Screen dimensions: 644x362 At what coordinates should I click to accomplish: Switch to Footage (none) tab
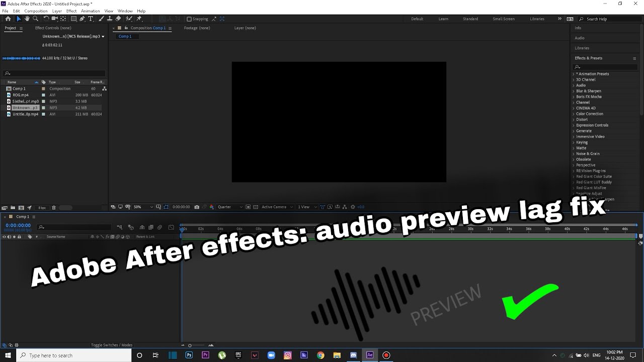(197, 28)
